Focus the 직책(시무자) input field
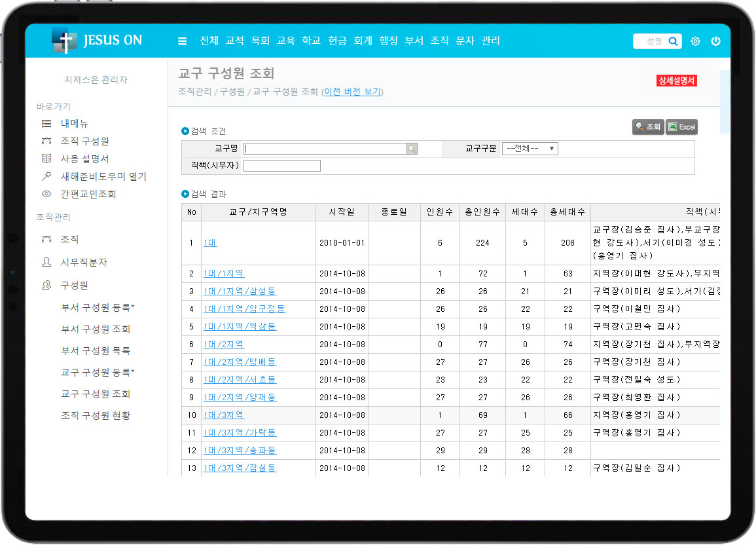The image size is (756, 545). [x=281, y=166]
